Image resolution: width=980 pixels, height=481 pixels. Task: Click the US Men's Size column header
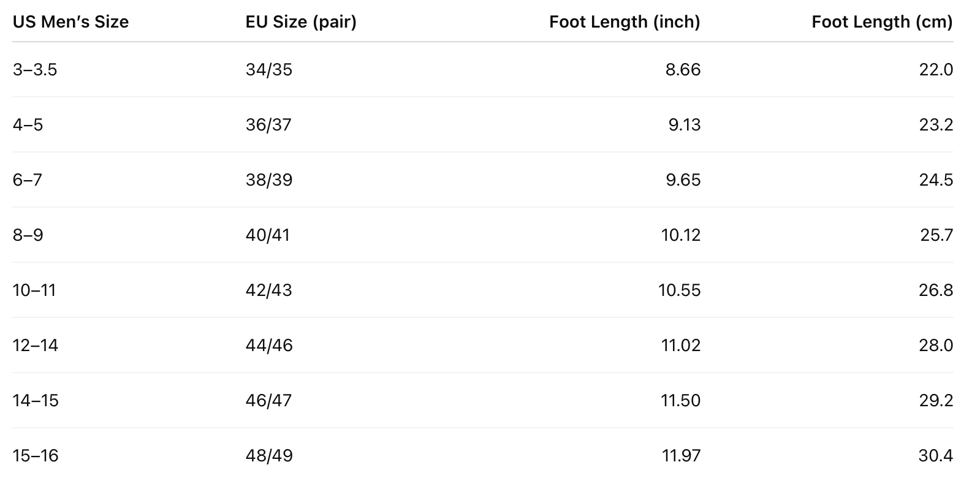(x=70, y=22)
